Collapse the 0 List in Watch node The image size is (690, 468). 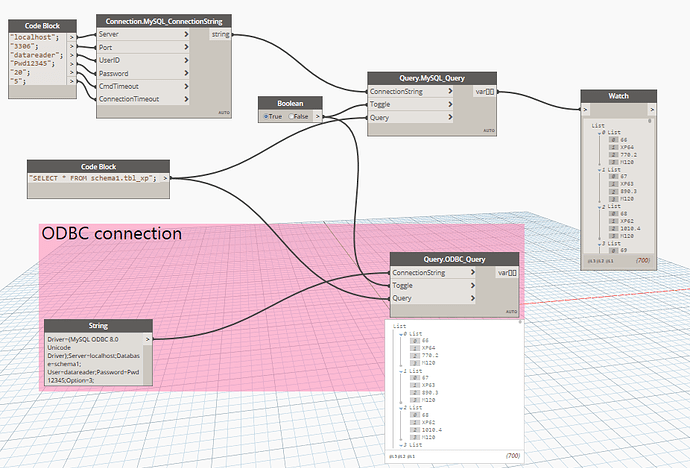(x=600, y=132)
